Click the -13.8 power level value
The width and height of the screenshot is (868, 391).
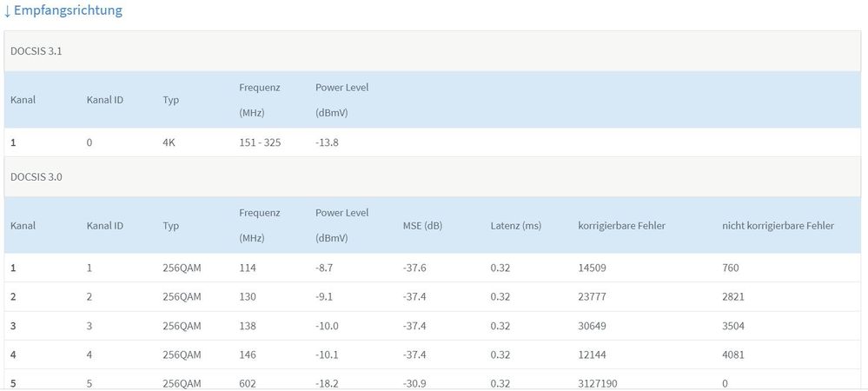[328, 142]
